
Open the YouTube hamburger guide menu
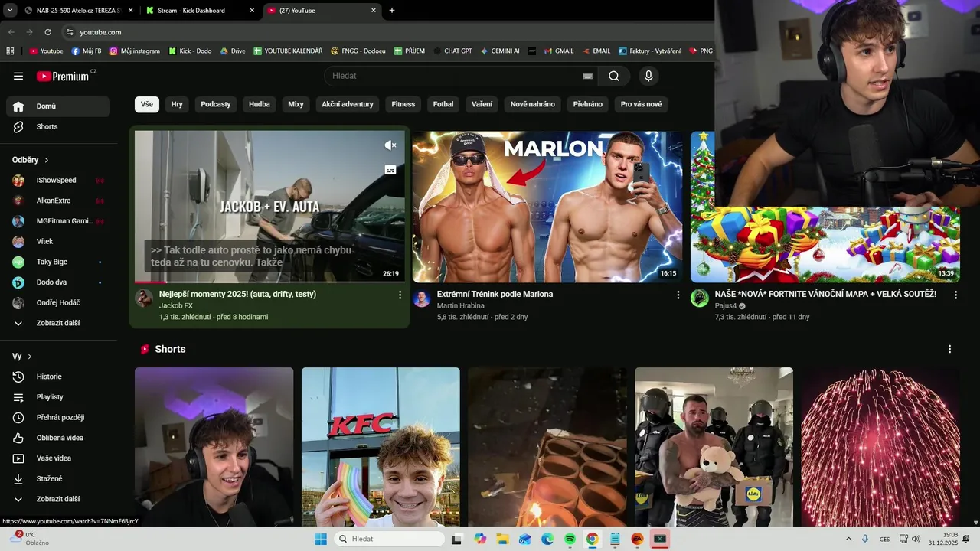click(18, 76)
